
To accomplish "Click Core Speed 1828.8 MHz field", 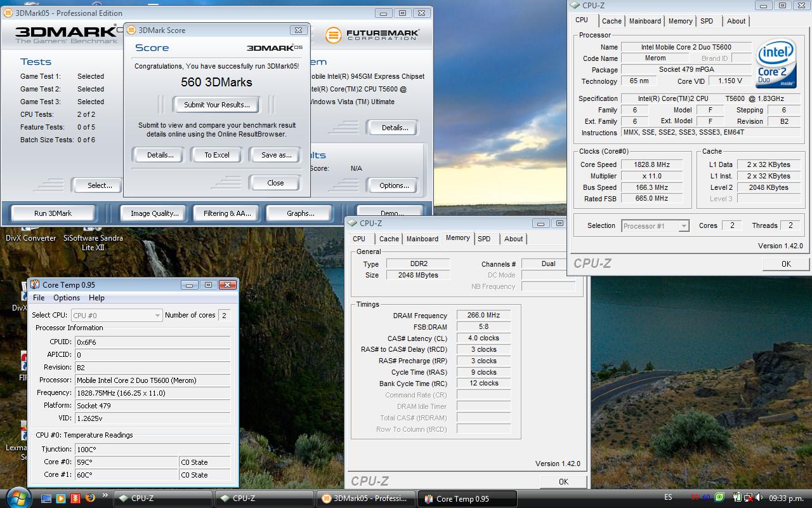I will 652,164.
